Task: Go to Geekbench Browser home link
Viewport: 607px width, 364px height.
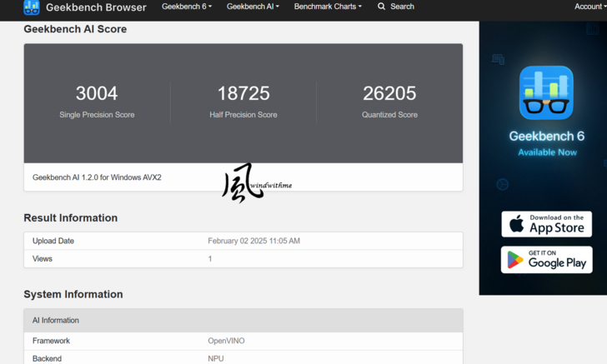Action: point(96,7)
